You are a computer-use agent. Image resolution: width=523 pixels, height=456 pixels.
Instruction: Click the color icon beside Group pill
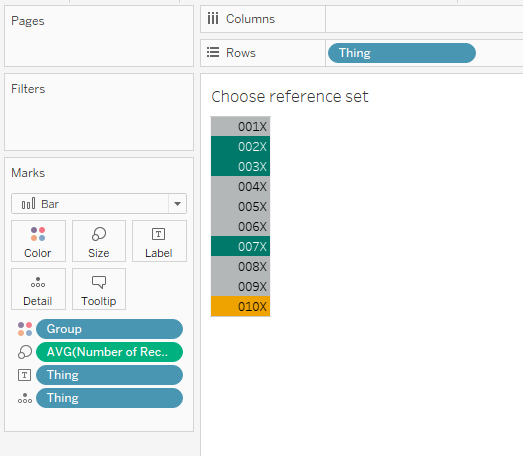click(x=25, y=329)
